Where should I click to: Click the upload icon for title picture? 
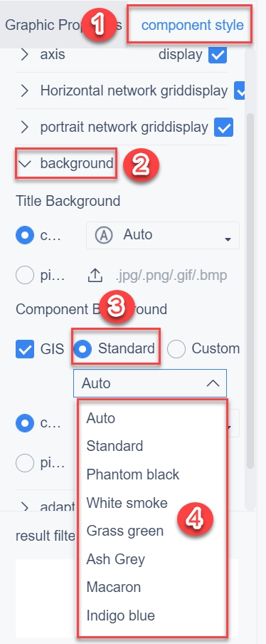click(95, 276)
